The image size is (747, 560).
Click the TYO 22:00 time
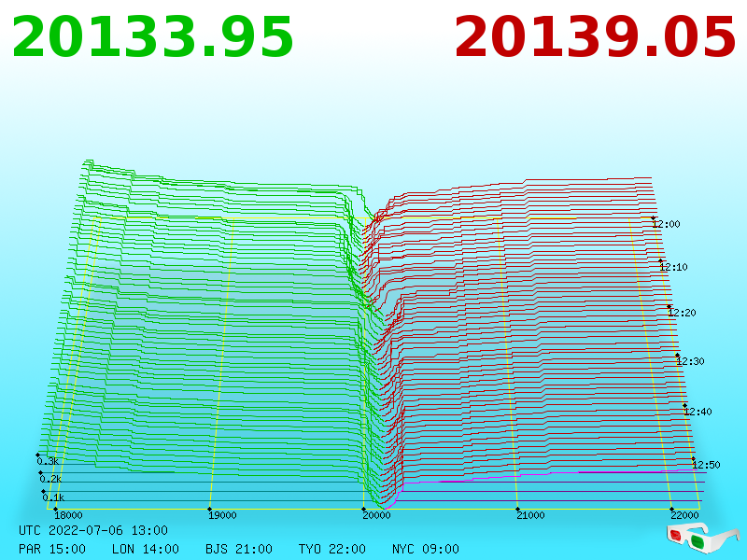(332, 549)
